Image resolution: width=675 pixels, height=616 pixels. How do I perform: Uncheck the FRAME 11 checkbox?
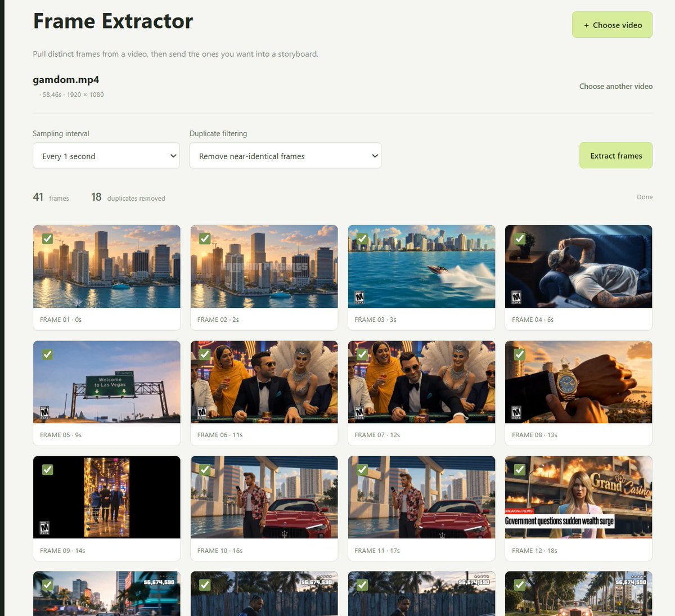point(362,470)
